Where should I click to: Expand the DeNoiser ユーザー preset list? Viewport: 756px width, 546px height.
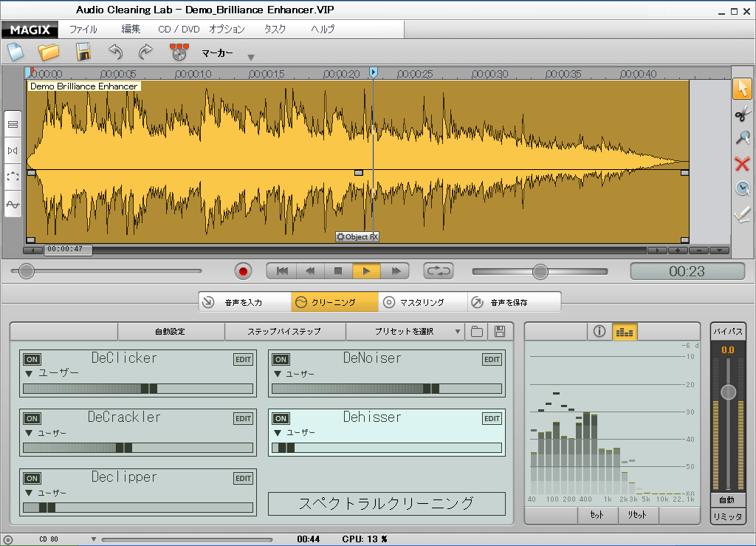(x=278, y=374)
